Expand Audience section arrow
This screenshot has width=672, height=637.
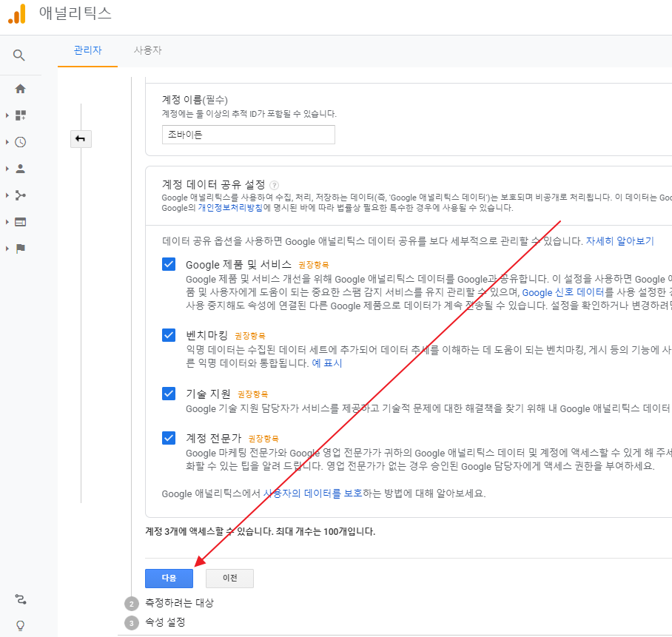tap(7, 169)
